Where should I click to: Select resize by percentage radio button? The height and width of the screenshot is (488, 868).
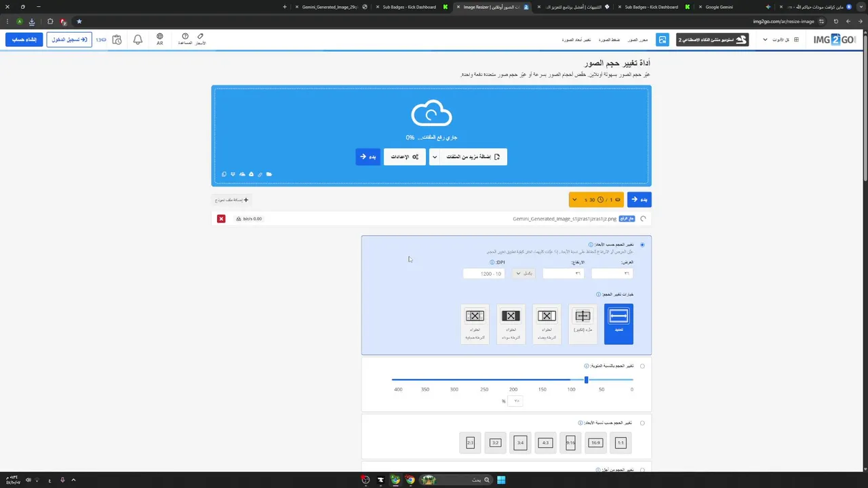(x=642, y=366)
